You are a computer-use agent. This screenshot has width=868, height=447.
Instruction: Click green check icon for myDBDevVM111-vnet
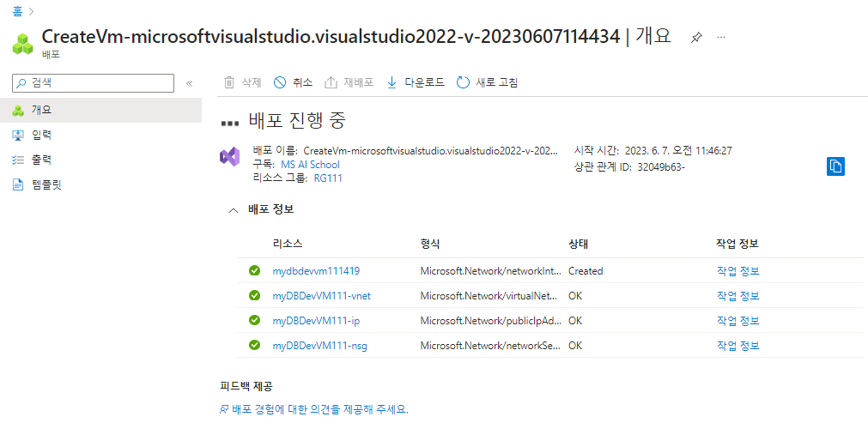(x=255, y=295)
